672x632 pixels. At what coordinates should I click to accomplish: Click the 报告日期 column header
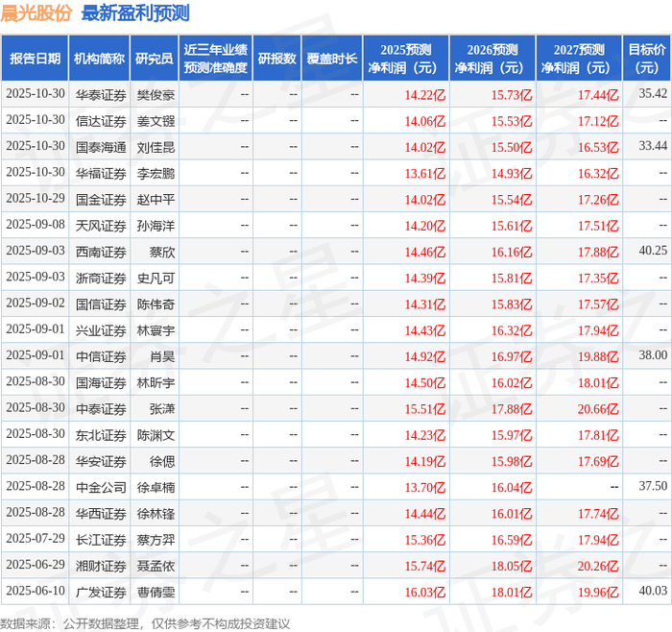(x=35, y=59)
